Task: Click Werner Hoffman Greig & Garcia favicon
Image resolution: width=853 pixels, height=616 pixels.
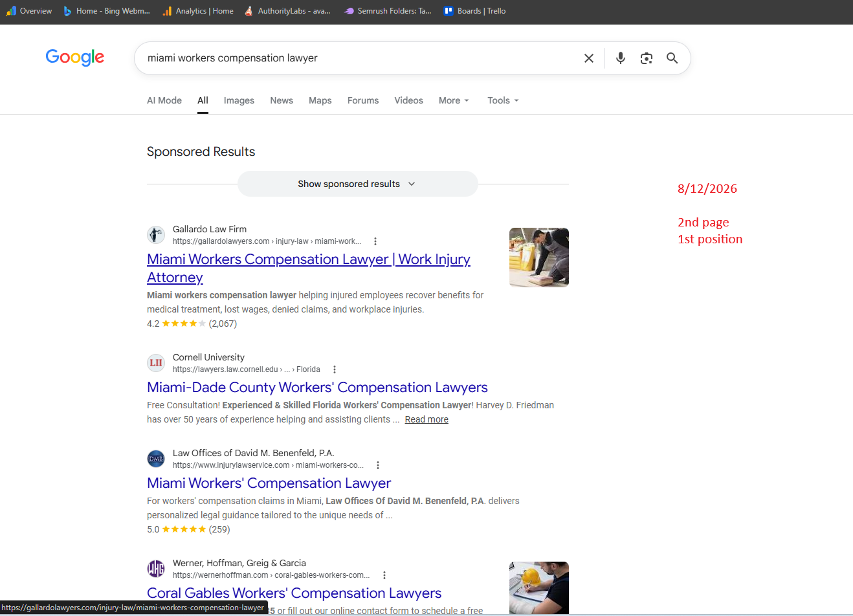Action: [156, 568]
